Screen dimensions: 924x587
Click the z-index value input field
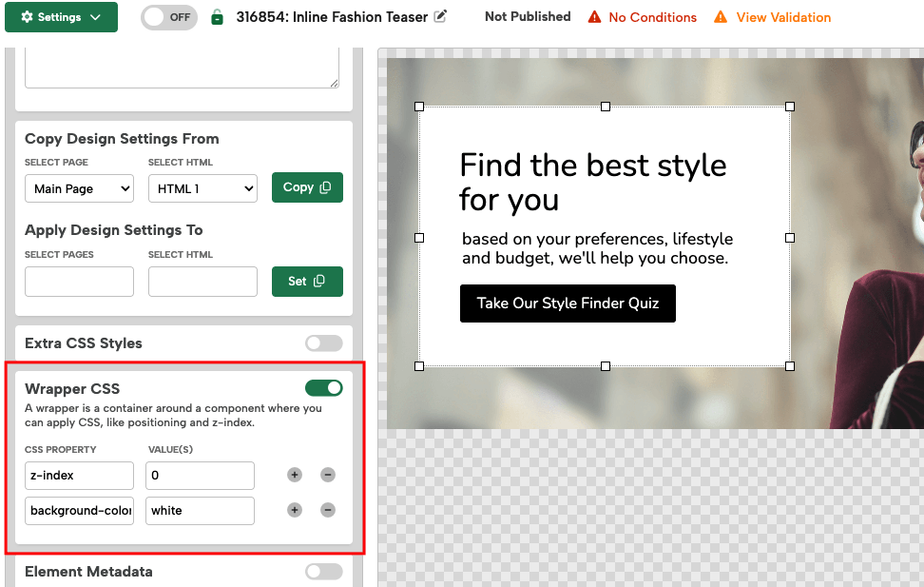tap(200, 475)
